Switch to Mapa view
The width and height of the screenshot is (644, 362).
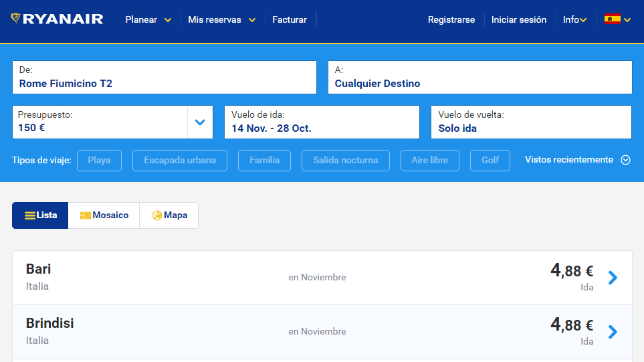(169, 215)
